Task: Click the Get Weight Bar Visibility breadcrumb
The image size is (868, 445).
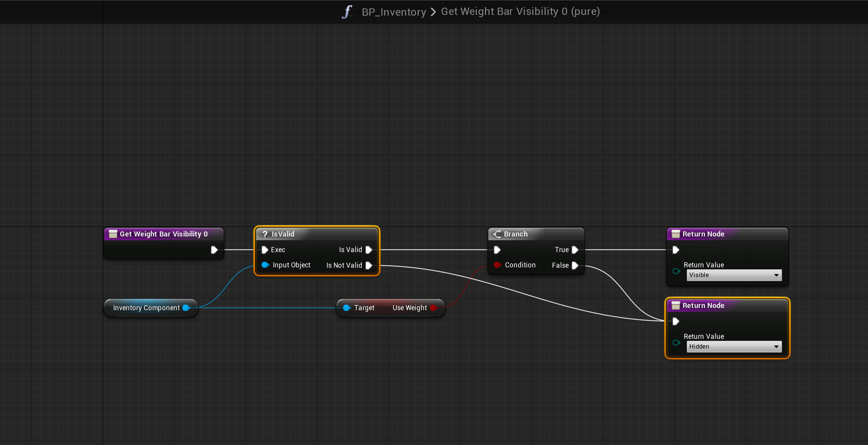Action: [520, 12]
